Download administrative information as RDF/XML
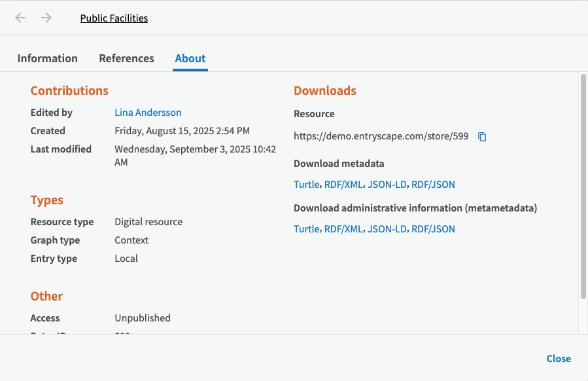 click(343, 229)
